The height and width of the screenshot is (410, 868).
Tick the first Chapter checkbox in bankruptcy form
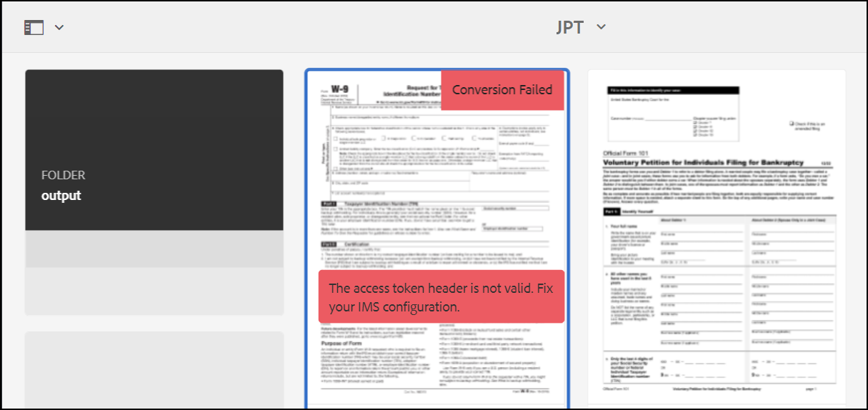(x=695, y=122)
